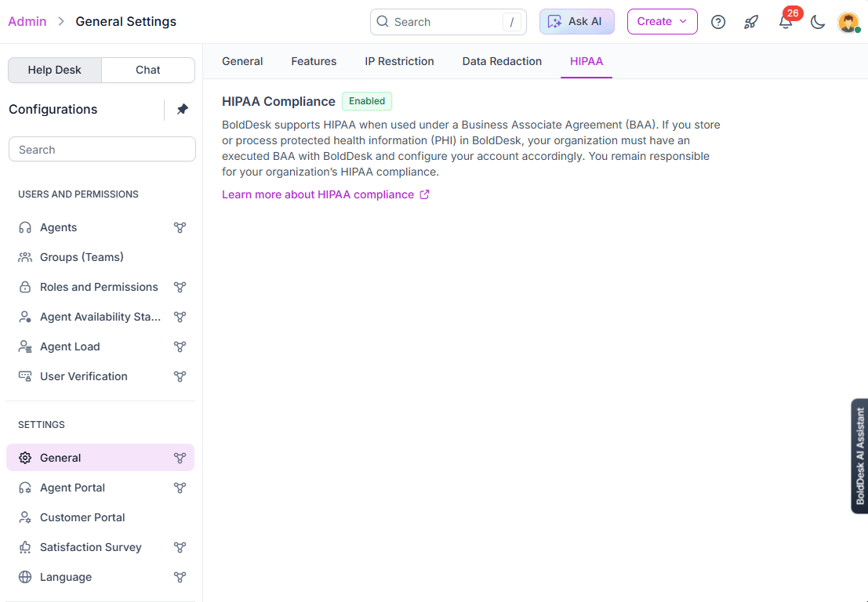This screenshot has width=868, height=602.
Task: Click the rocket what's new icon
Action: coord(751,22)
